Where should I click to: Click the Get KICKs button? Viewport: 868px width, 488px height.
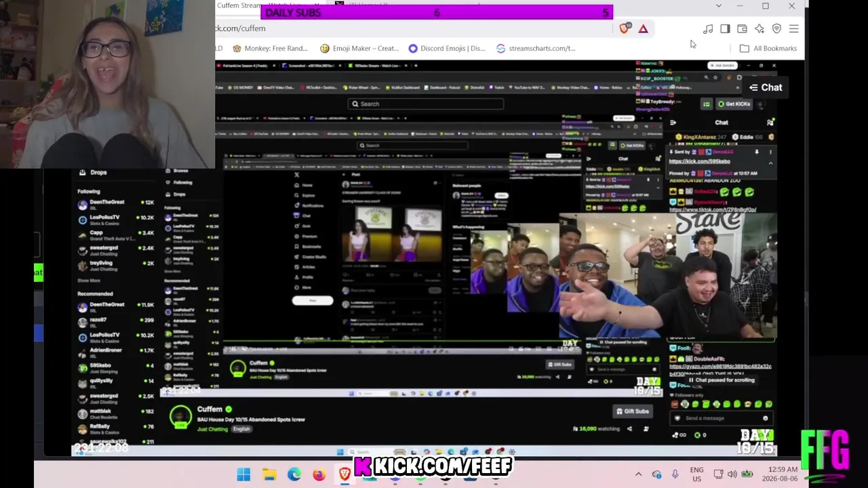734,104
